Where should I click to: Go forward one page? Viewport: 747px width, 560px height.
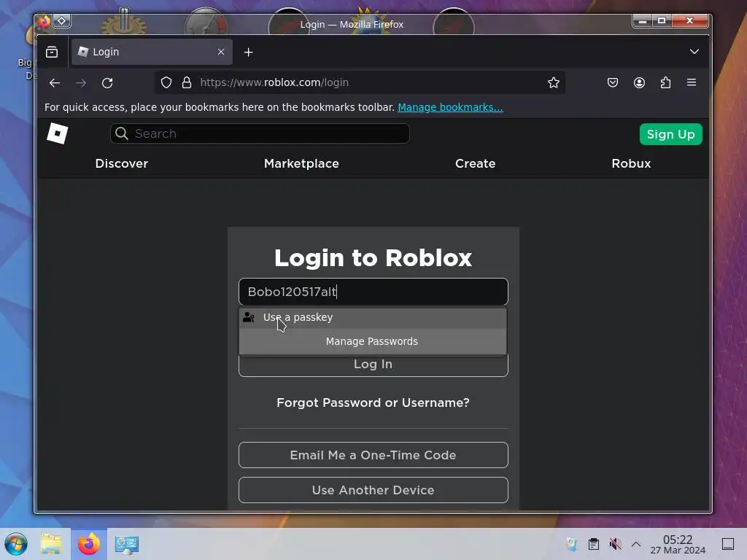tap(81, 83)
